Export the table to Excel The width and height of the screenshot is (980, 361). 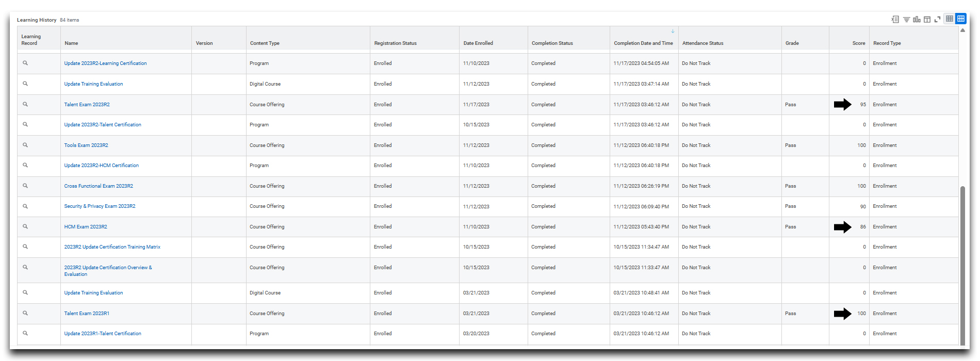pyautogui.click(x=895, y=20)
